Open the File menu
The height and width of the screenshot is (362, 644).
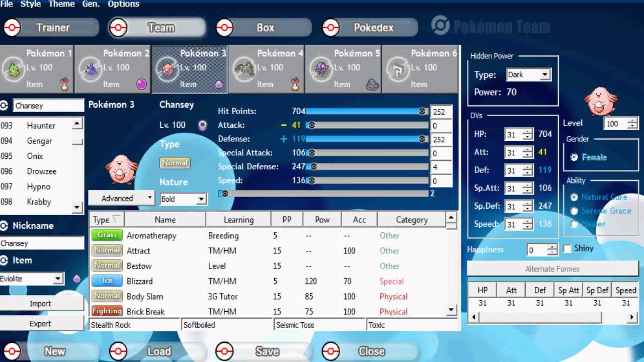[7, 4]
